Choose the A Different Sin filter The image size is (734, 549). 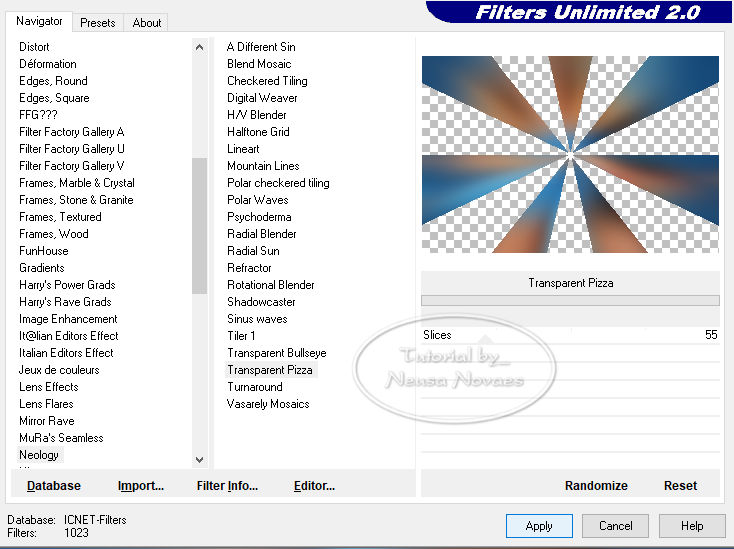[261, 47]
